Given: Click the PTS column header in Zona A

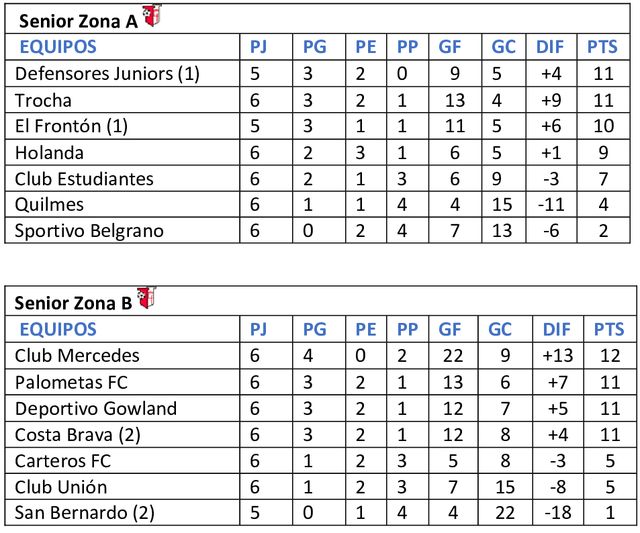Looking at the screenshot, I should (x=602, y=47).
